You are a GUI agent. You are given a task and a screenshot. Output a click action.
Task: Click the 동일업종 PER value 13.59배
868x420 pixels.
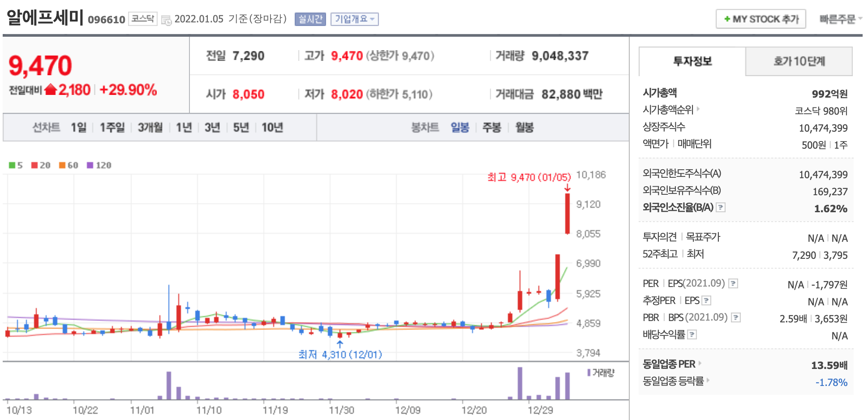pyautogui.click(x=829, y=365)
